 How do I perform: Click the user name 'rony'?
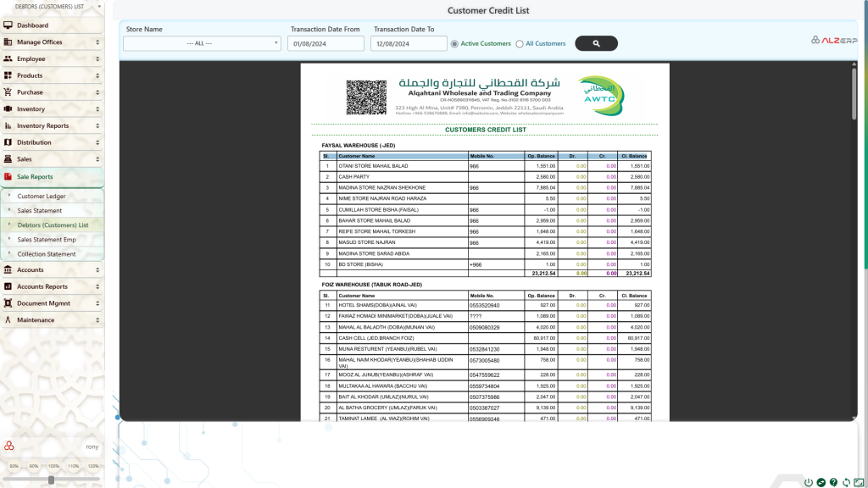coord(92,446)
